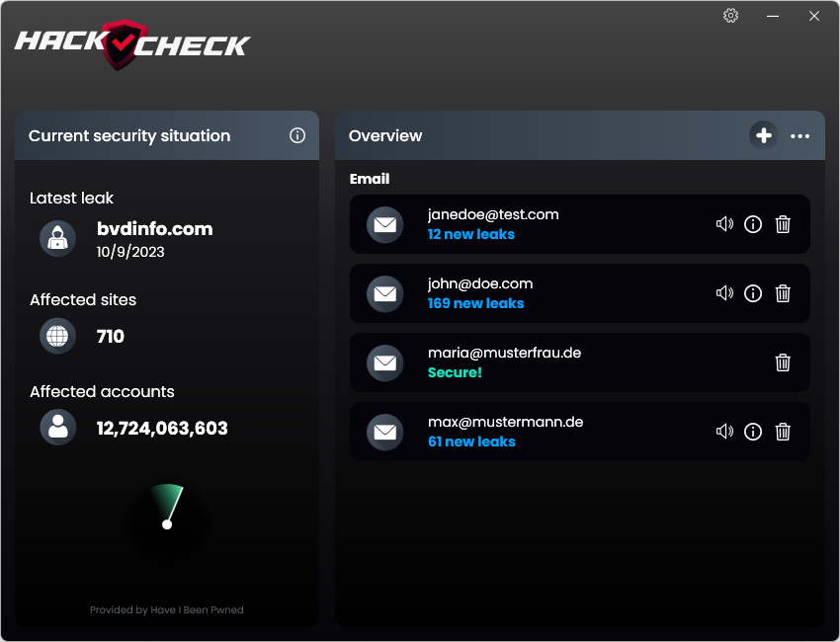Screen dimensions: 840x642
Task: Show info about current security situation
Action: [297, 135]
